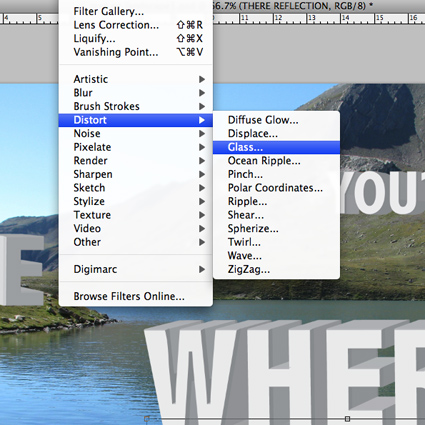Expand the Render submenu
This screenshot has height=425, width=425.
click(136, 161)
